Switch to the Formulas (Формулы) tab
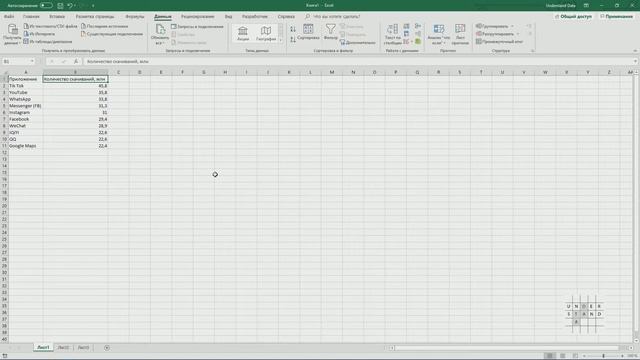The width and height of the screenshot is (640, 360). [135, 17]
